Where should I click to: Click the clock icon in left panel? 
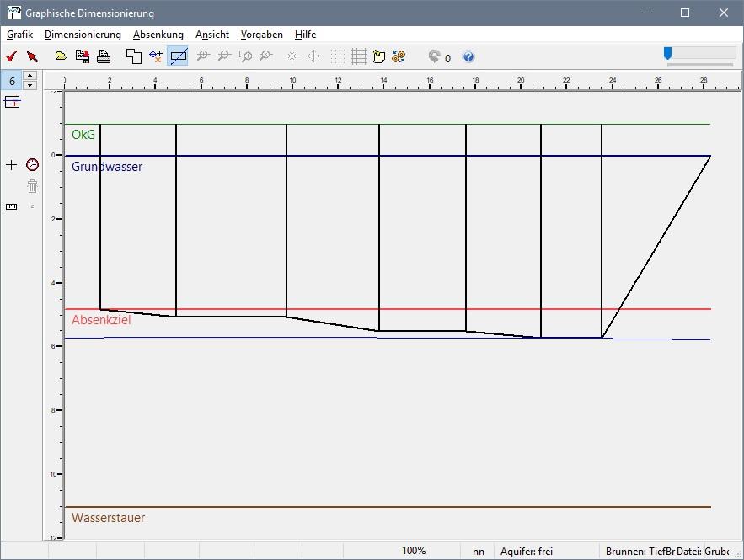[32, 164]
